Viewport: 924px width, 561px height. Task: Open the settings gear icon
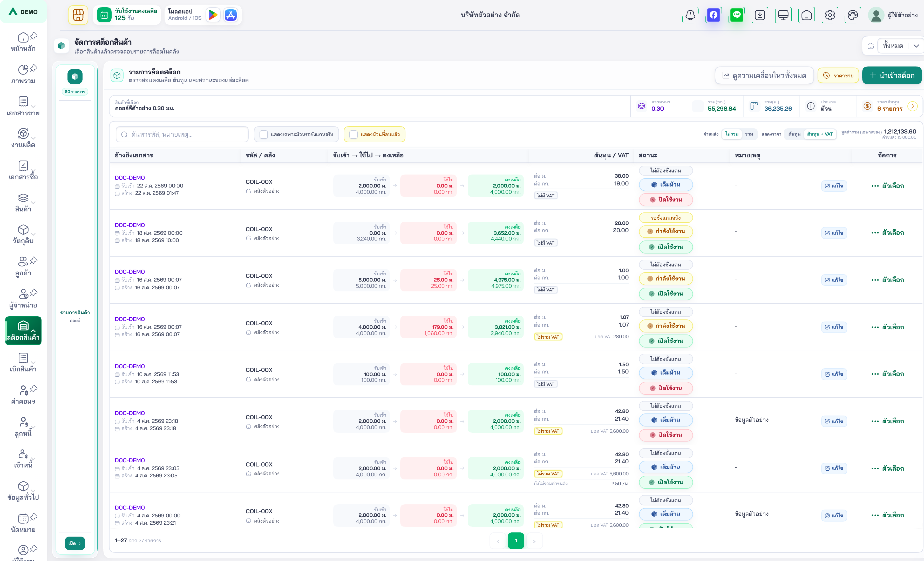point(830,15)
